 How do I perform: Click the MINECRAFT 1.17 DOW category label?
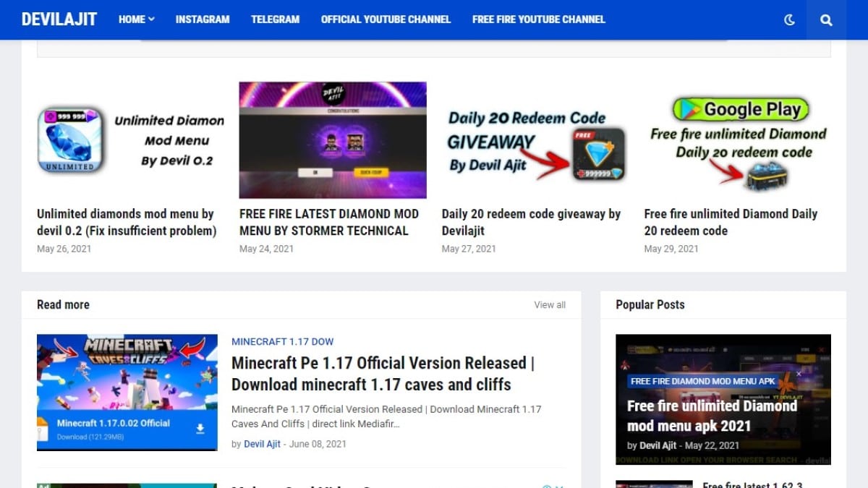pos(282,342)
